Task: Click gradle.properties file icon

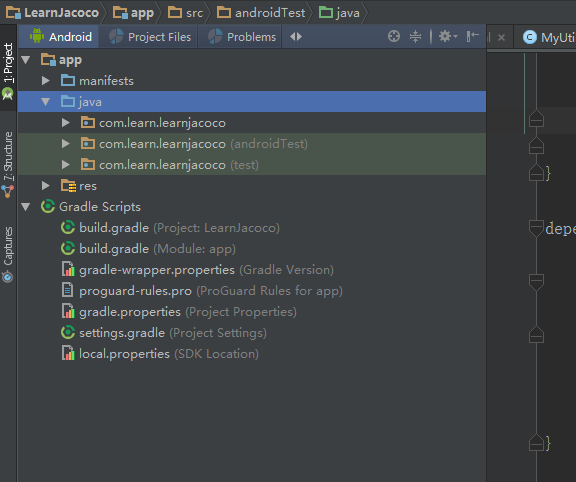Action: pos(68,311)
